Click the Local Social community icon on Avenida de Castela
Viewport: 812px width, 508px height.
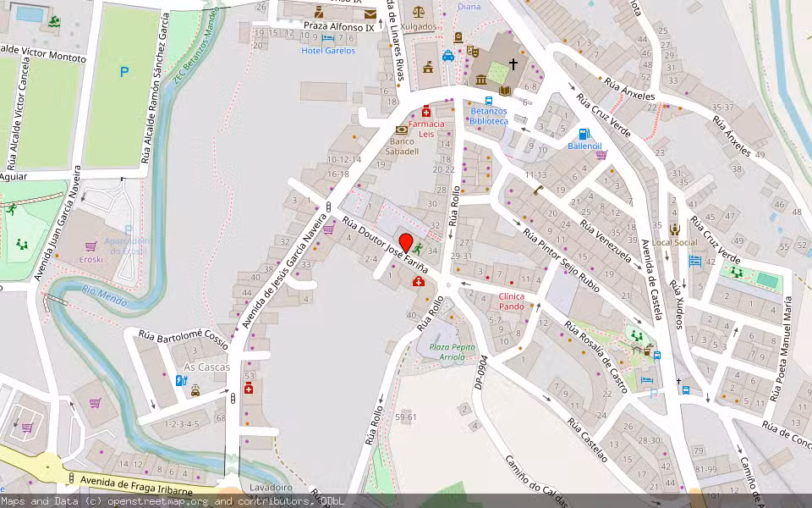click(x=676, y=229)
